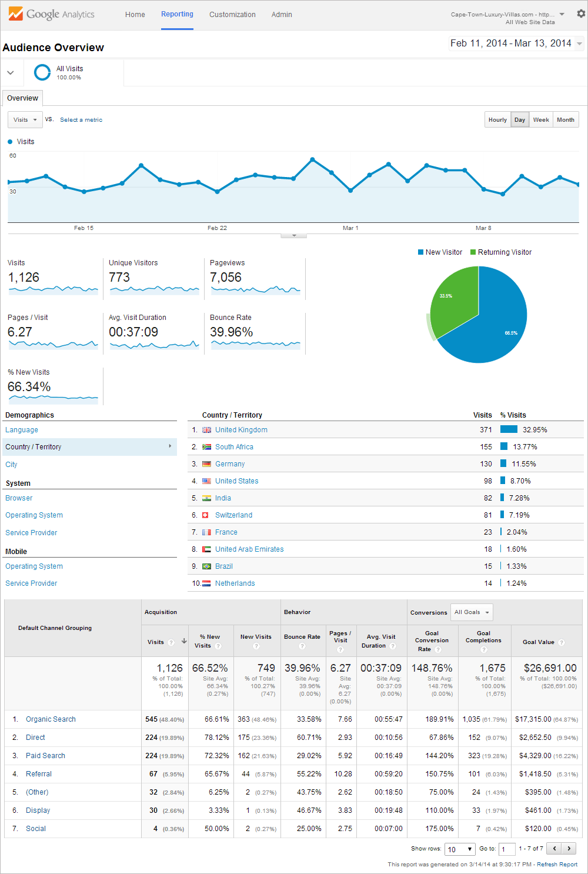Go to next page of table rows
This screenshot has width=588, height=874.
coord(569,849)
